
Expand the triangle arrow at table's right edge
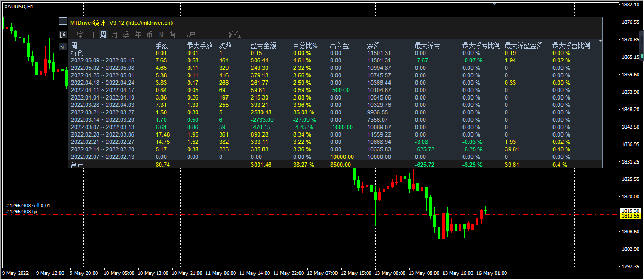point(600,40)
